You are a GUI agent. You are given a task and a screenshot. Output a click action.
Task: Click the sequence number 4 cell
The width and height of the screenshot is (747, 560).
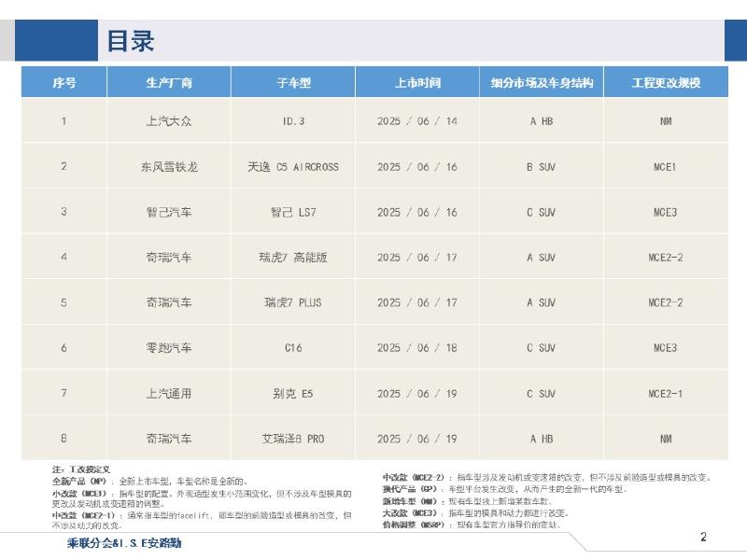[63, 258]
